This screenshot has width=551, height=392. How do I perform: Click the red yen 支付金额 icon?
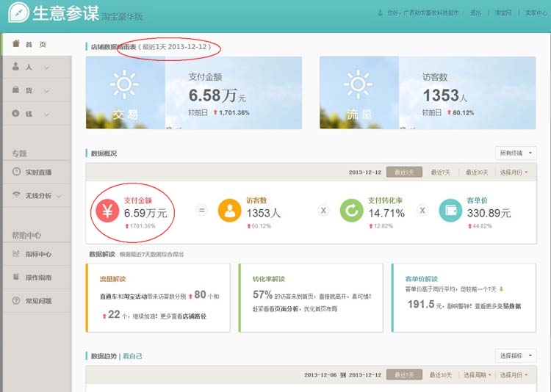point(107,211)
